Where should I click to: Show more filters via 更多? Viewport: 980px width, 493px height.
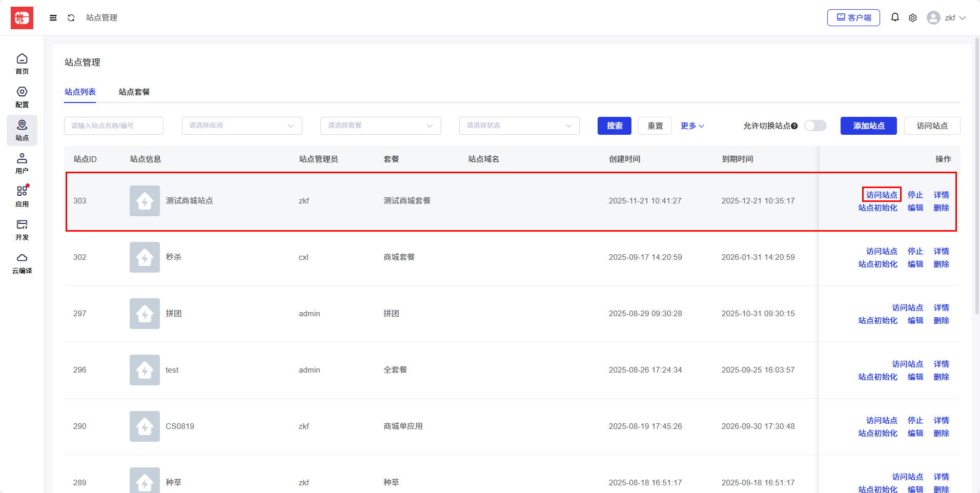[x=692, y=126]
